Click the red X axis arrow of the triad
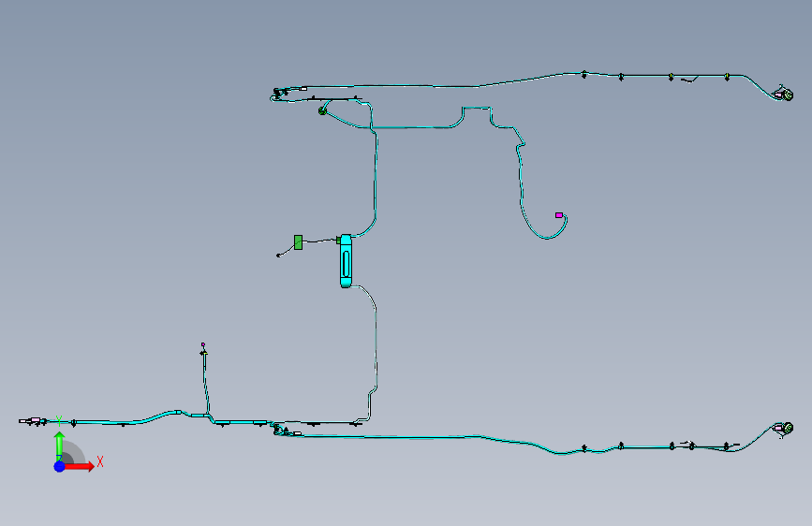The image size is (812, 526). coord(79,466)
